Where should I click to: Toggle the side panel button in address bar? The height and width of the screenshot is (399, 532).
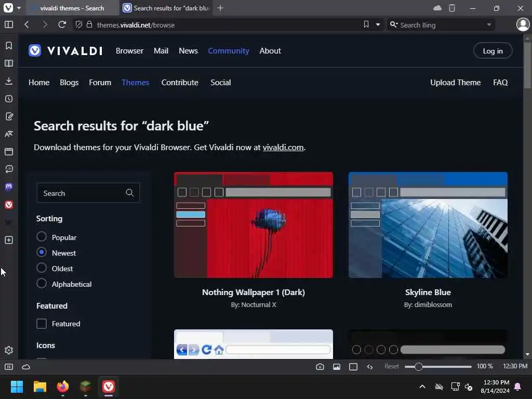9,25
